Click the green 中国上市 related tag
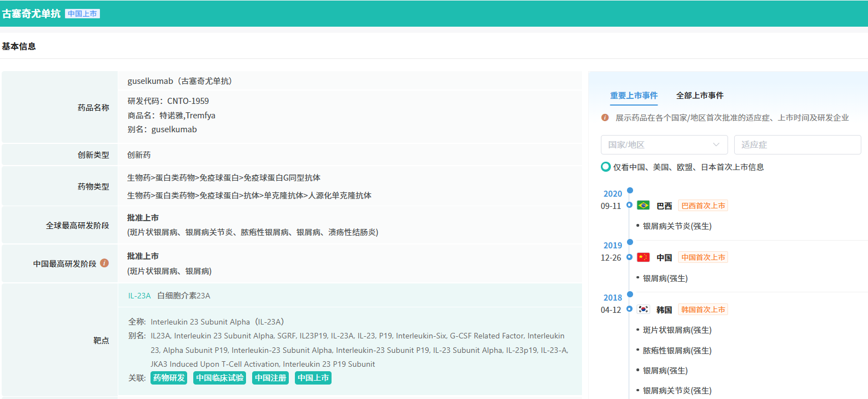The height and width of the screenshot is (399, 868). 313,378
